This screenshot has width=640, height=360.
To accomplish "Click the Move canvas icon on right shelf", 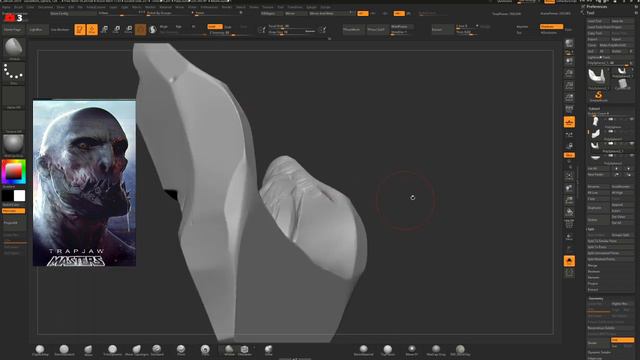I will point(569,188).
